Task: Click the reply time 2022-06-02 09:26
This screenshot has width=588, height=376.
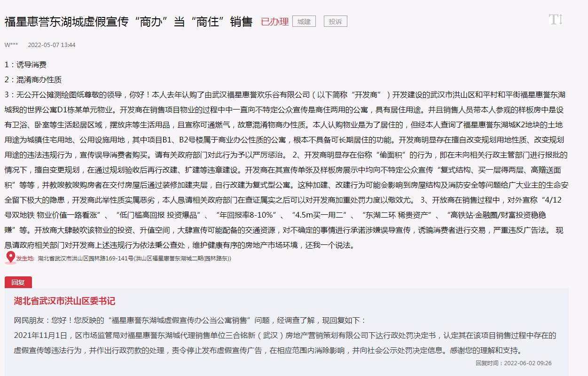Action: coord(513,363)
